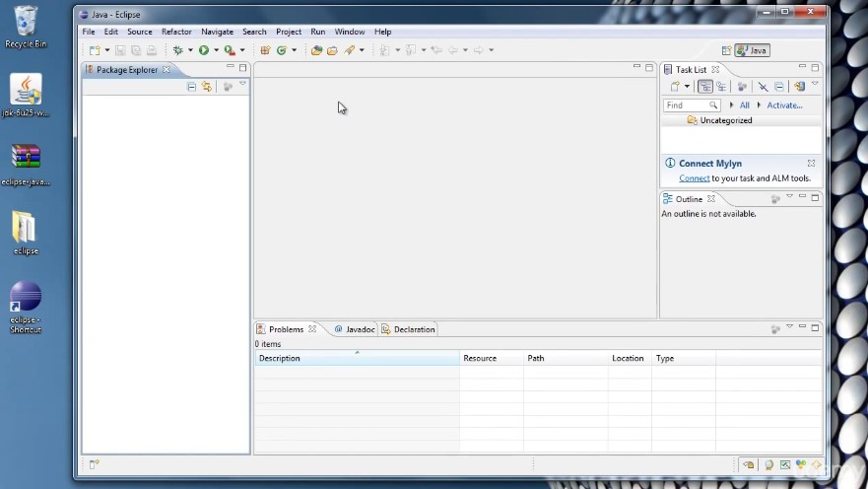Toggle Categorized presentation in Task List
Viewport: 868px width, 489px height.
[705, 87]
